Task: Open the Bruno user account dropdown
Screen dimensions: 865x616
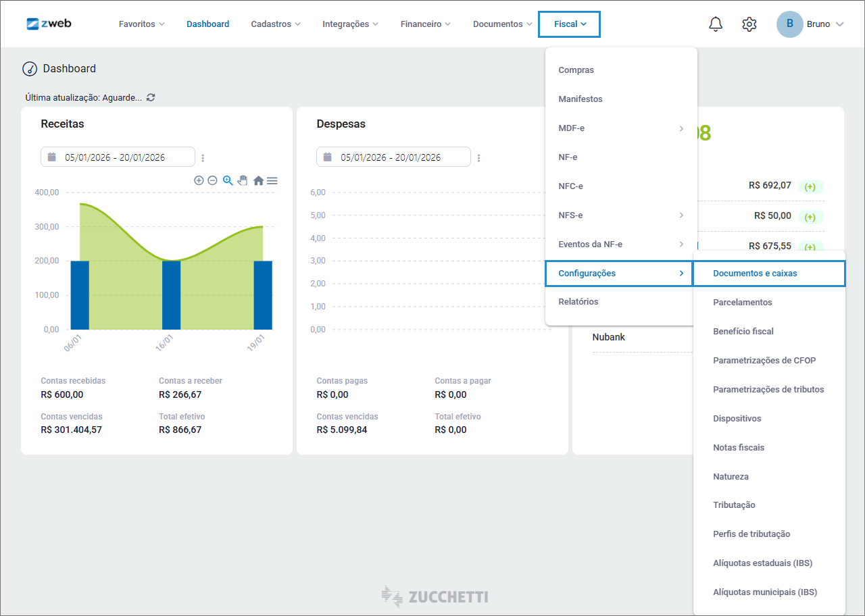Action: coord(810,24)
